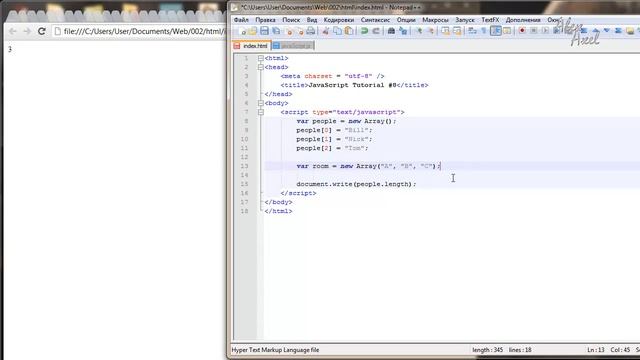Collapse the head tag fold marker

261,67
